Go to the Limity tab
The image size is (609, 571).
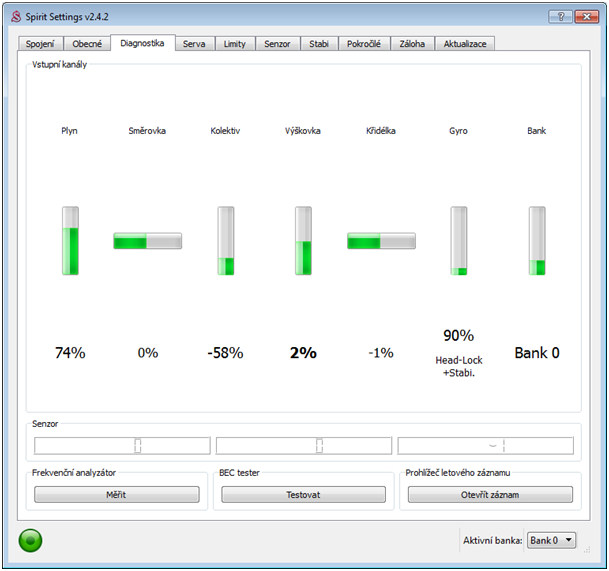coord(234,44)
